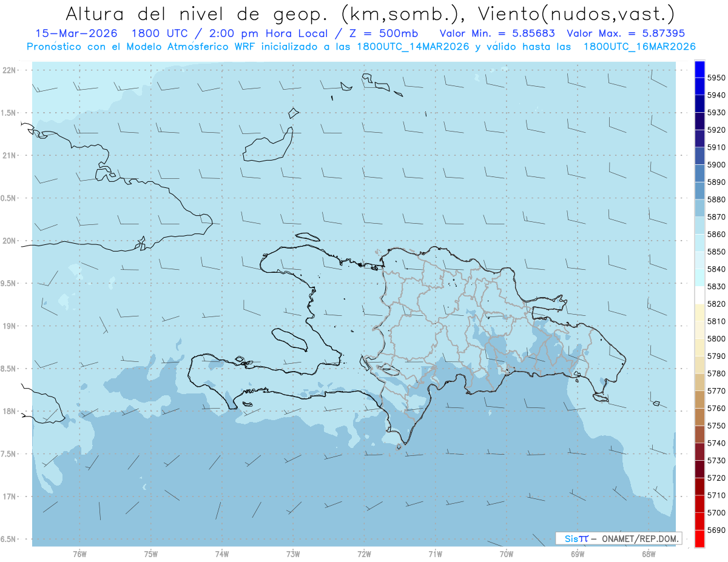Click the '5740' colorbar value

tap(717, 443)
